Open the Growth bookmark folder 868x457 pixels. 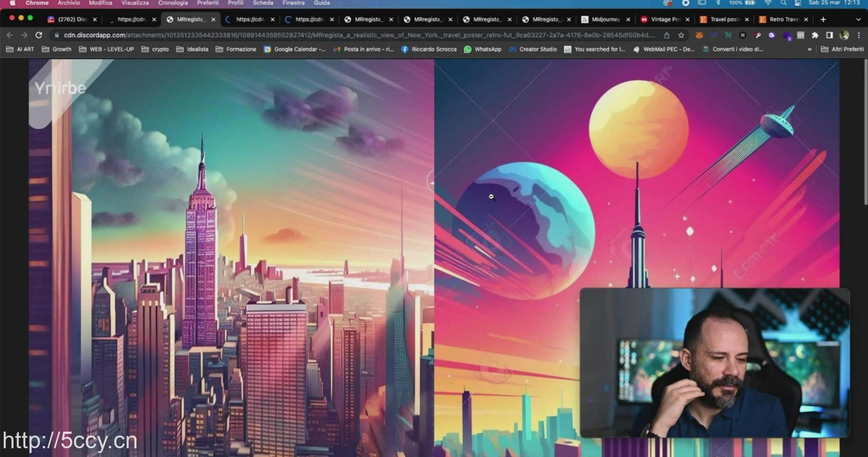tap(56, 49)
